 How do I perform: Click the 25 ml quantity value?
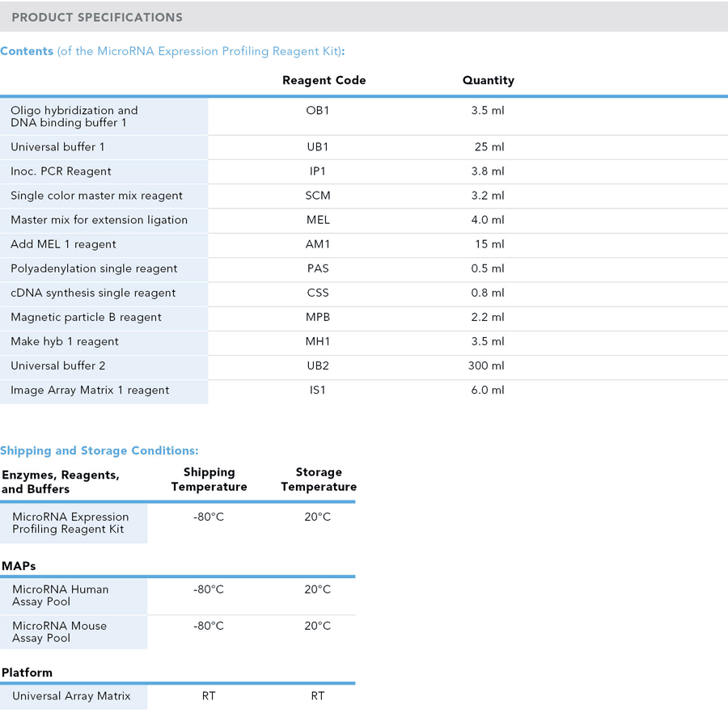click(x=489, y=147)
